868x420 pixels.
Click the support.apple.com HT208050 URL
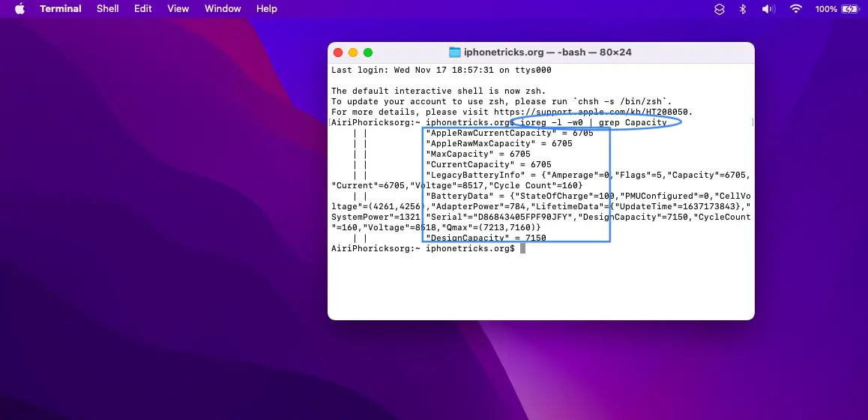[x=591, y=112]
